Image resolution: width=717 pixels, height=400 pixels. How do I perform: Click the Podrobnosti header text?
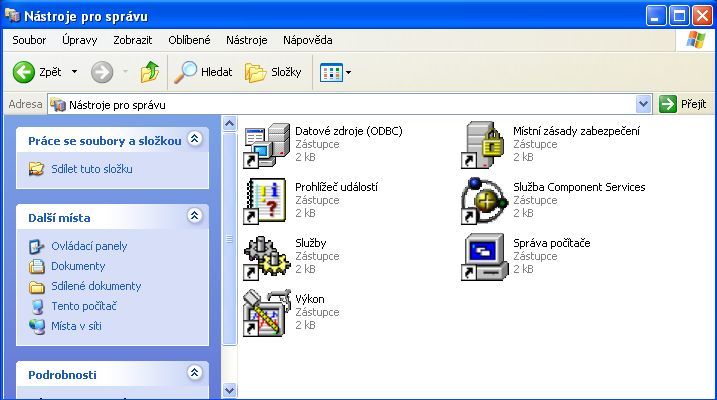(x=62, y=375)
